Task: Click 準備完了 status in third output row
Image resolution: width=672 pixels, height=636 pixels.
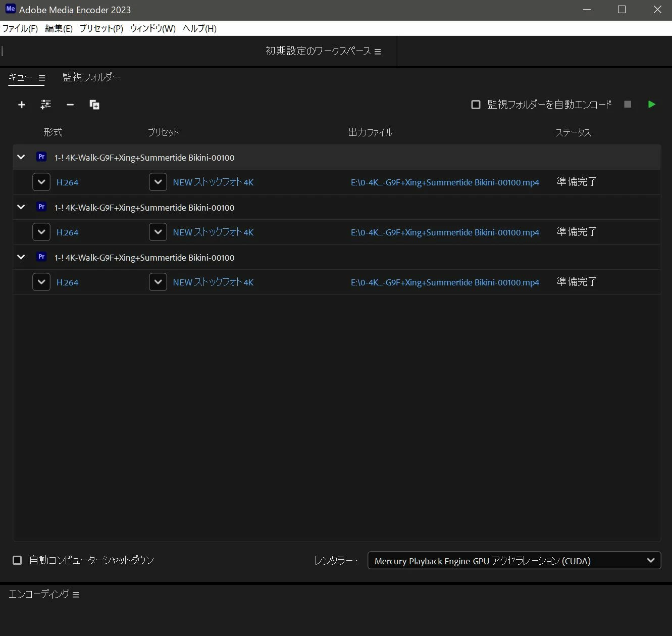Action: coord(577,282)
